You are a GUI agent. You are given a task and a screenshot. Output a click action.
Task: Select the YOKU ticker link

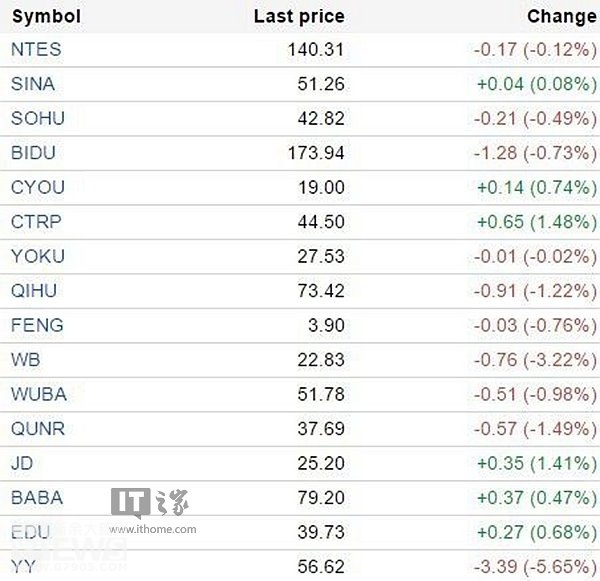coord(38,256)
